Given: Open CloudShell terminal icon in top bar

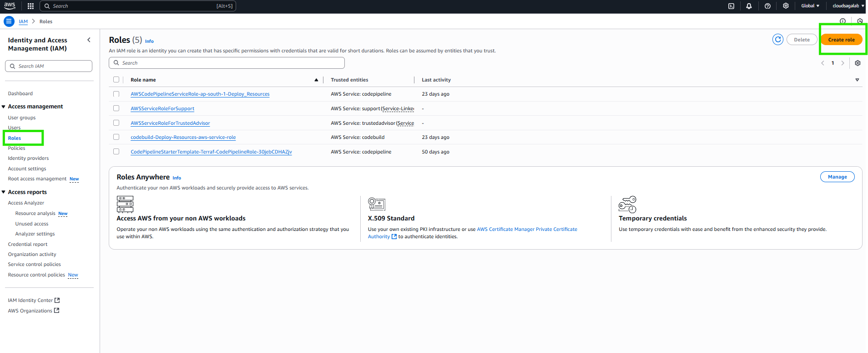Looking at the screenshot, I should point(731,6).
